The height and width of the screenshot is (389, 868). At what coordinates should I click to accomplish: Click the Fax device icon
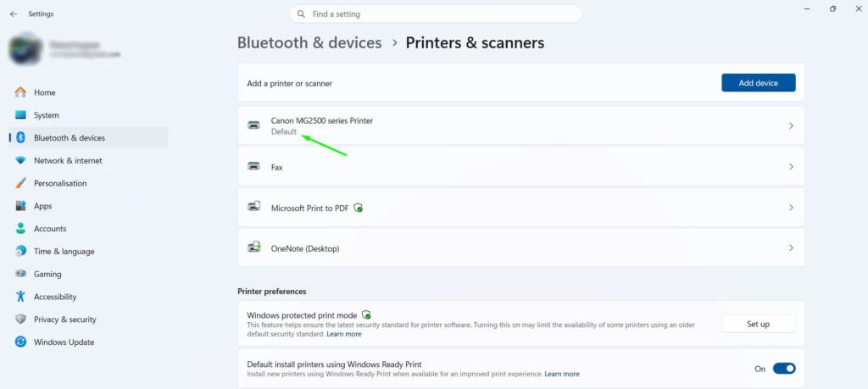253,166
